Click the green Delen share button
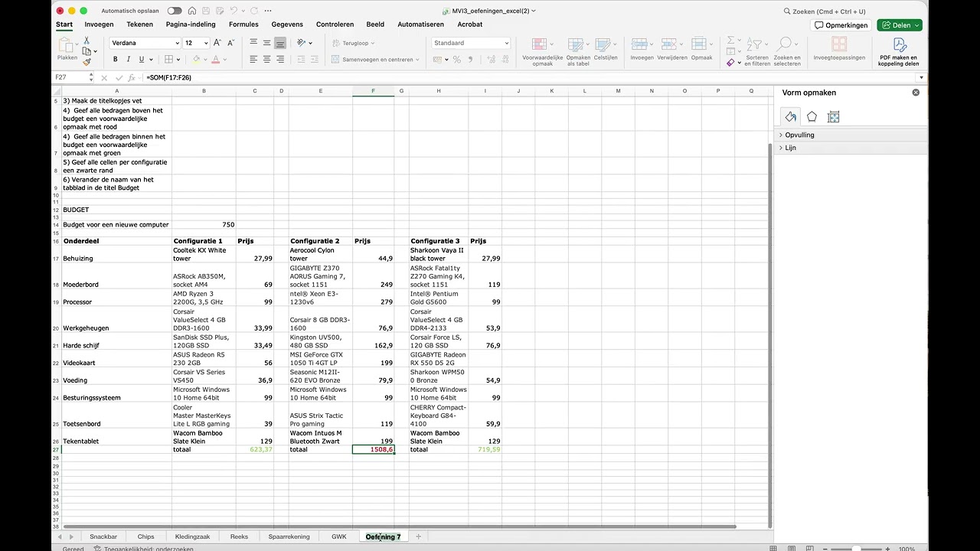Viewport: 980px width, 551px height. click(899, 24)
